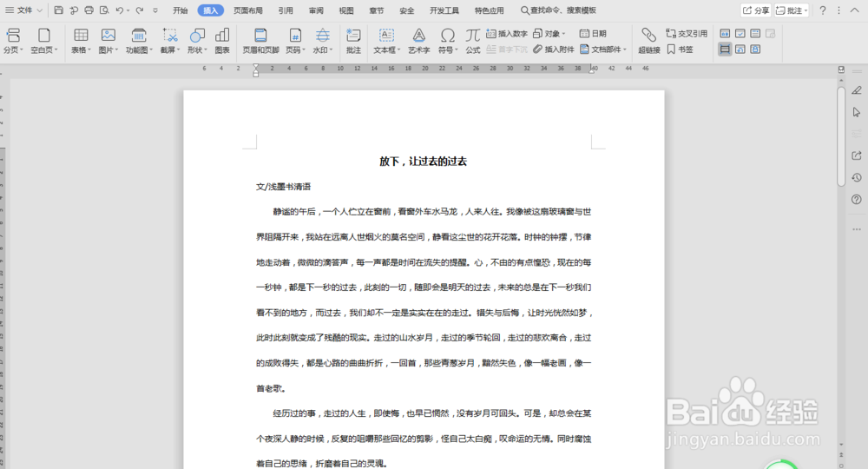Click the Print icon in quick access toolbar
The width and height of the screenshot is (868, 469).
tap(89, 10)
